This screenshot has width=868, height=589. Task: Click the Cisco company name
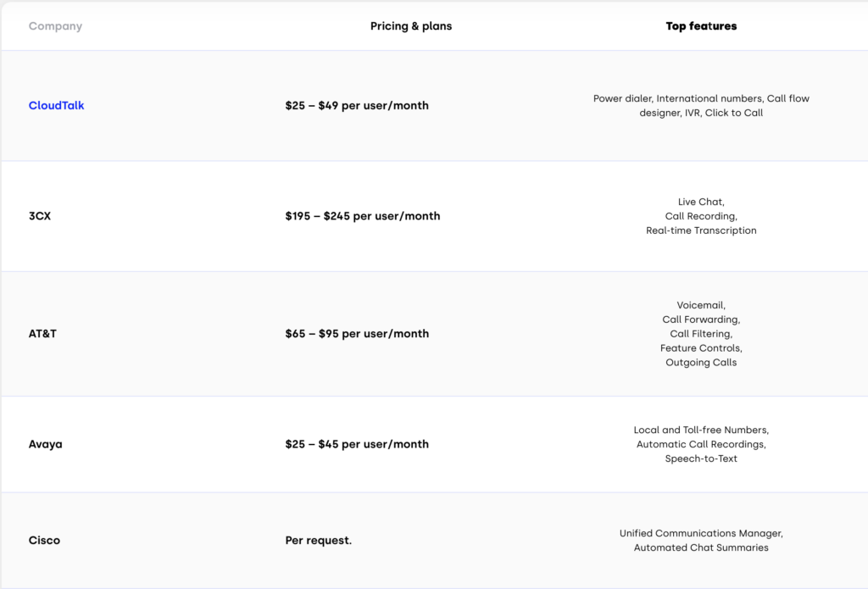44,541
